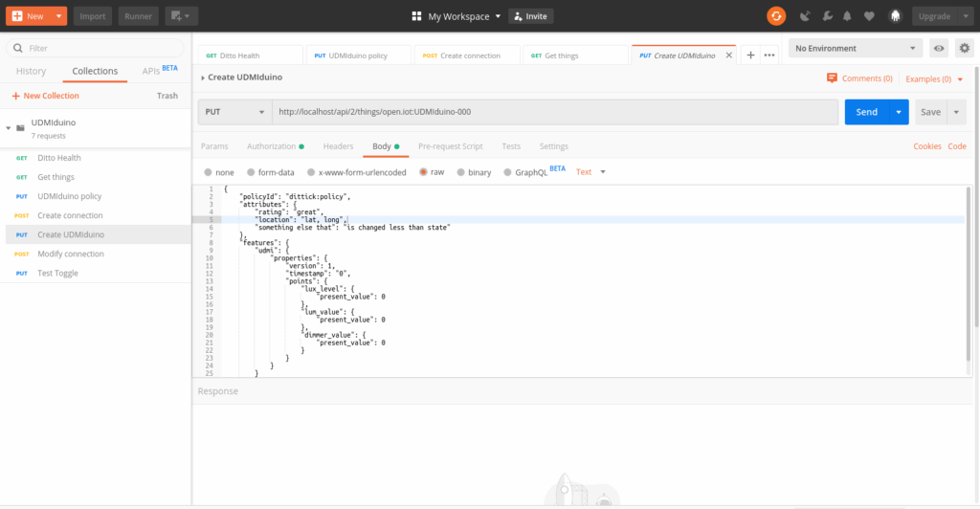
Task: Open the No Environment dropdown
Action: [x=855, y=48]
